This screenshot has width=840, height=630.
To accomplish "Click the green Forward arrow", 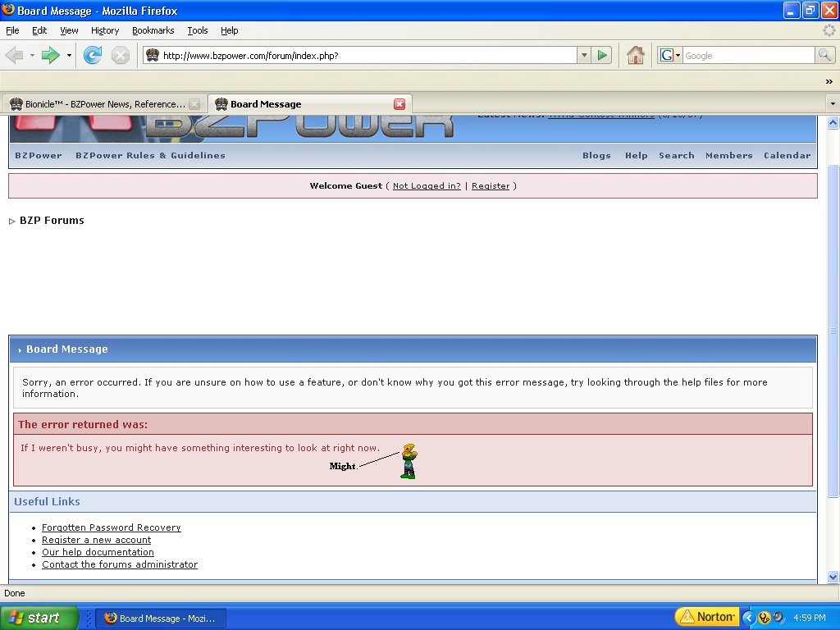I will pos(51,55).
